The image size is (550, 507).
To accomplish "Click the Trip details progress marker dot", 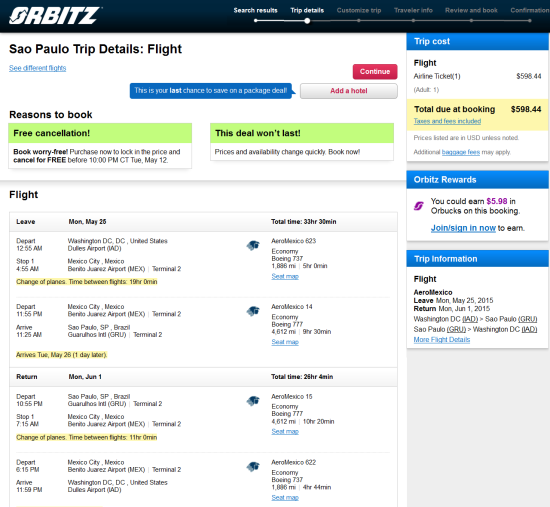I will coord(307,21).
